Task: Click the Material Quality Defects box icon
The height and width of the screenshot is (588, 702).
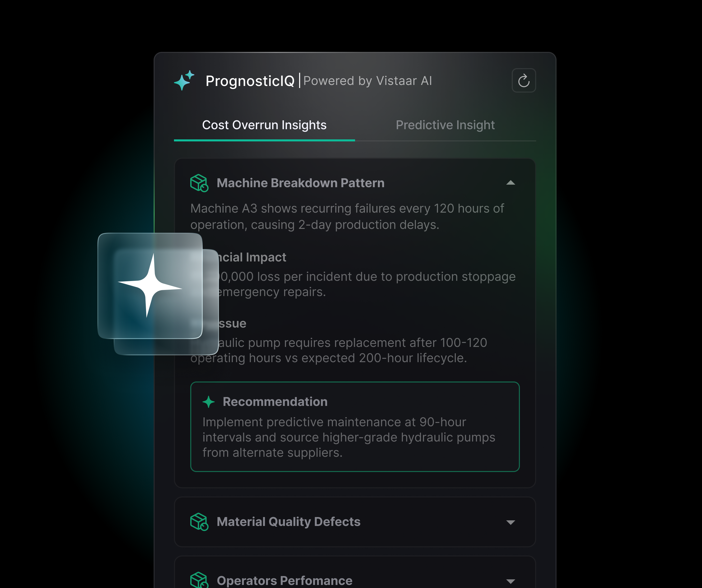Action: tap(199, 522)
